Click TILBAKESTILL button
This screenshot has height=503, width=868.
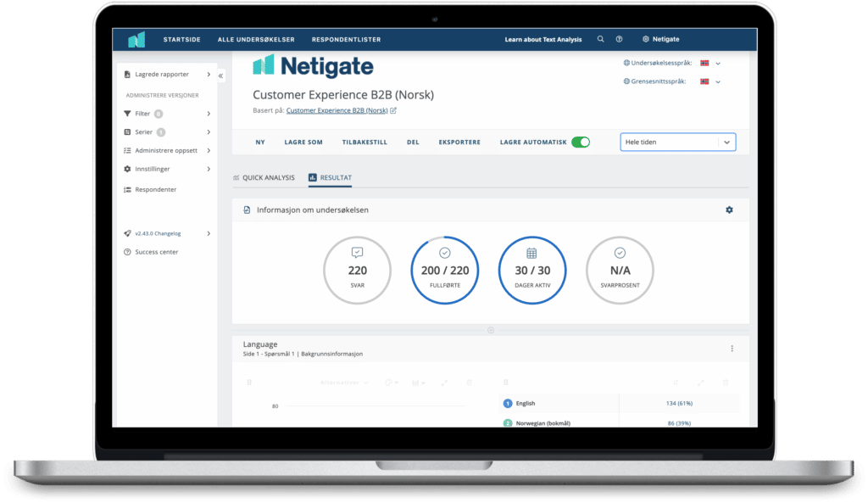[364, 143]
